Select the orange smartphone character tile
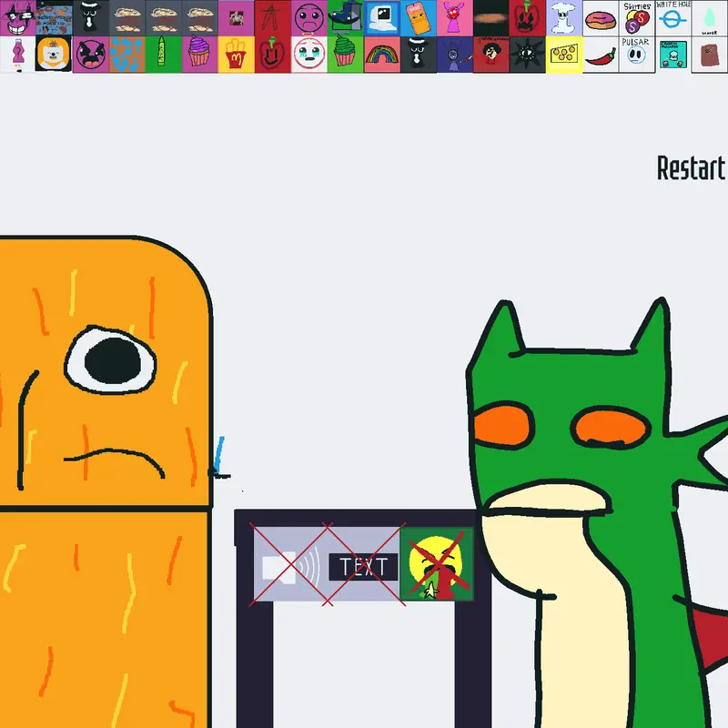The image size is (728, 728). point(419,18)
